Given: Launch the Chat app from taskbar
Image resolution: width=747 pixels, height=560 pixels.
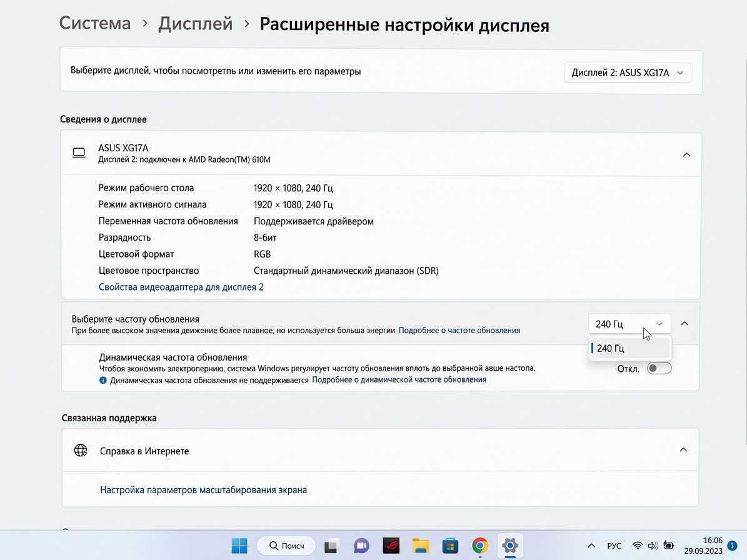Looking at the screenshot, I should point(361,546).
